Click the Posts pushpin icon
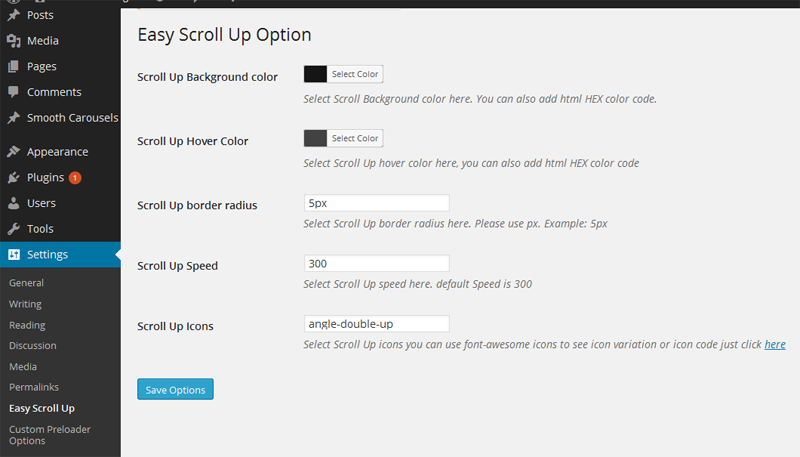The height and width of the screenshot is (457, 800). (14, 15)
